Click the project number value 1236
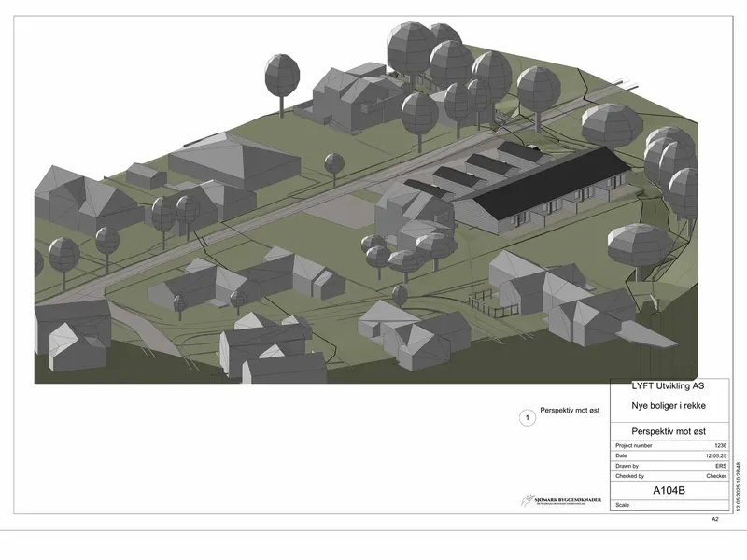Screen dimensions: 747x560 point(720,446)
